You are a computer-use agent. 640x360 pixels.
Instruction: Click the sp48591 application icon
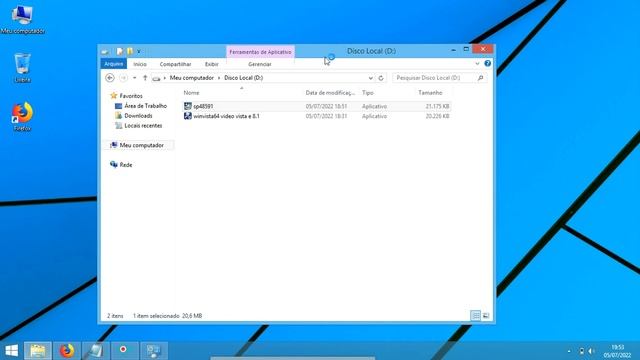point(187,106)
